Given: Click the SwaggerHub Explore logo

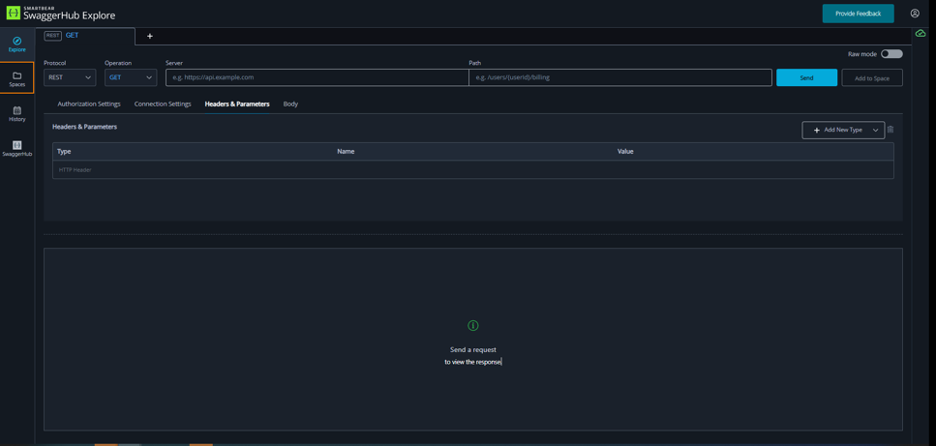Looking at the screenshot, I should pyautogui.click(x=60, y=13).
